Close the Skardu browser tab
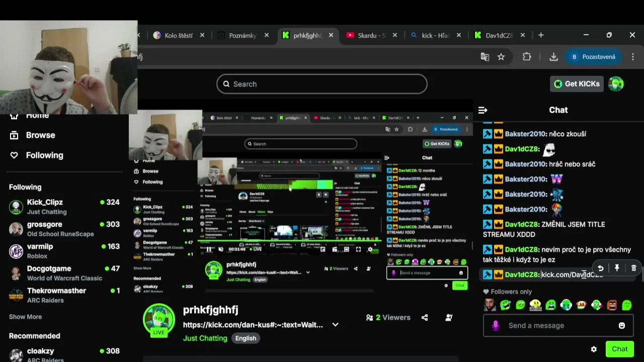The image size is (644, 362). [395, 35]
